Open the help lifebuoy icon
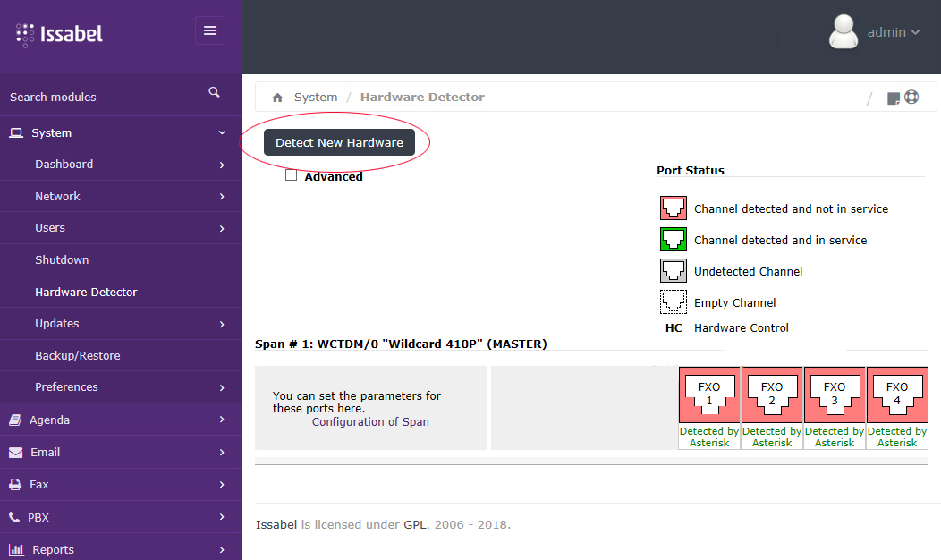 click(x=911, y=97)
